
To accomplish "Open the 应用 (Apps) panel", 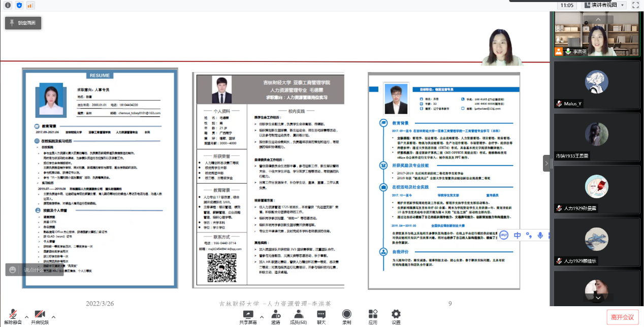I will tap(373, 317).
